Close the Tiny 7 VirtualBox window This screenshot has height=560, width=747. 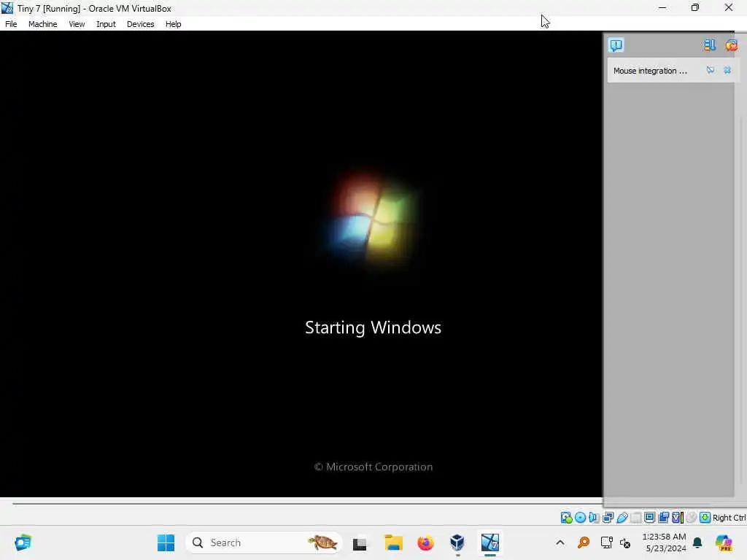coord(729,7)
